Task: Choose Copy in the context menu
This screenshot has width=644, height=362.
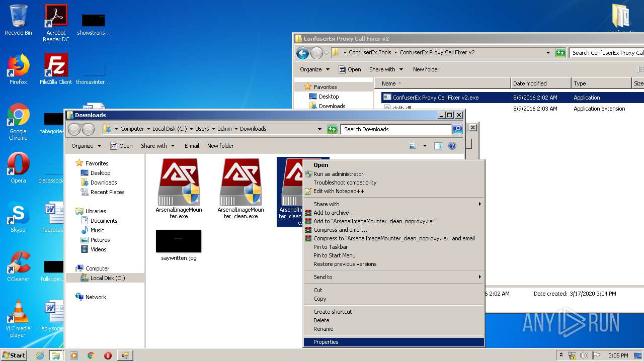Action: click(x=394, y=299)
